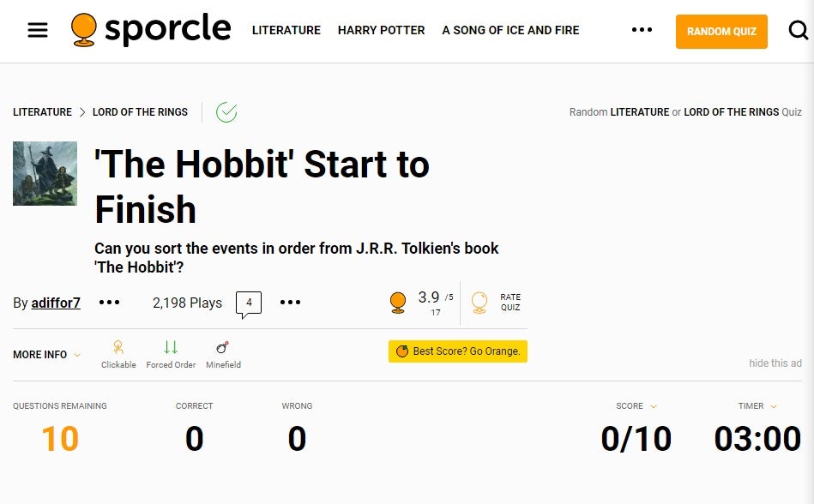
Task: Open the comments bubble showing 4
Action: click(x=249, y=303)
